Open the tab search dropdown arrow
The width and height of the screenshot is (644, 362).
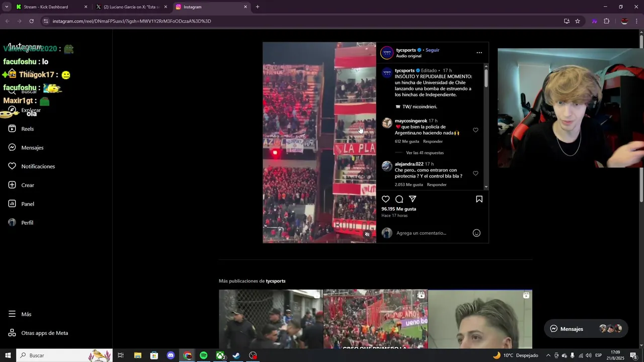coord(7,7)
